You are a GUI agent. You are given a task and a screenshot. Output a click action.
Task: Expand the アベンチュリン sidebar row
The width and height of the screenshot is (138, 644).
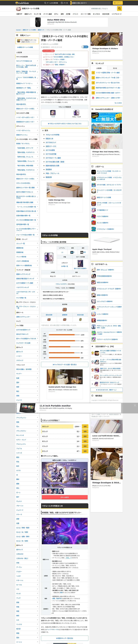(x=27, y=418)
